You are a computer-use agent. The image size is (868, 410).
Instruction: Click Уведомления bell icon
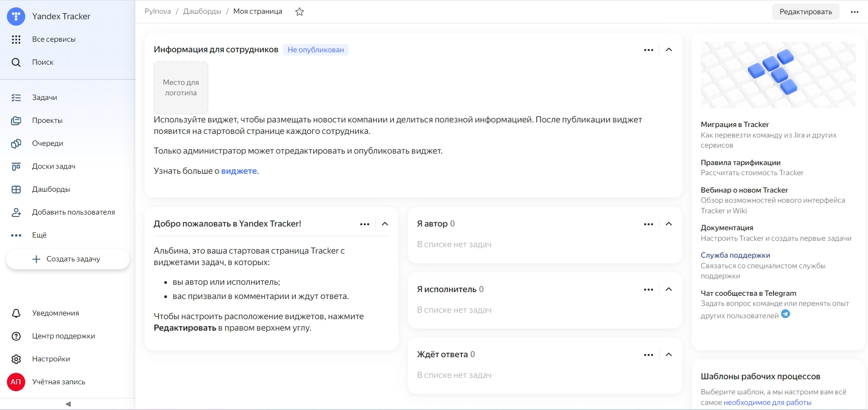pyautogui.click(x=16, y=313)
